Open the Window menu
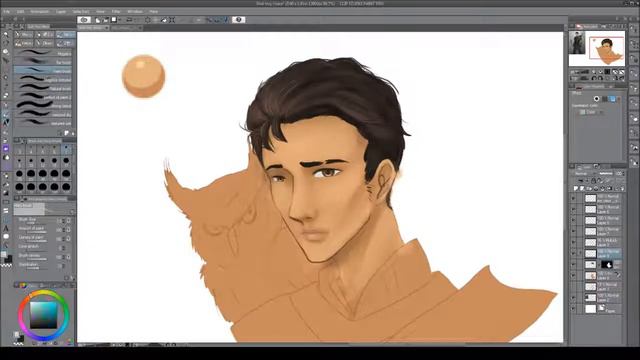 (x=135, y=11)
